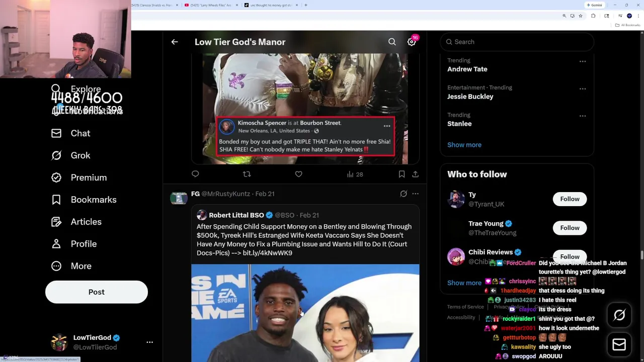
Task: Select the Premium verified-badge icon
Action: [x=56, y=177]
